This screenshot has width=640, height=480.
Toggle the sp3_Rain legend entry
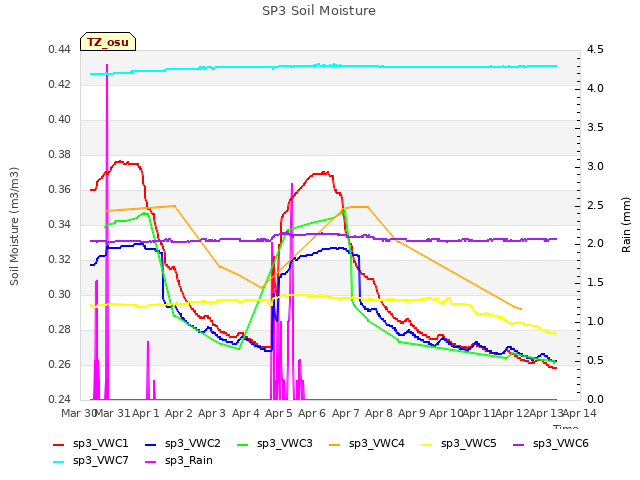click(179, 461)
